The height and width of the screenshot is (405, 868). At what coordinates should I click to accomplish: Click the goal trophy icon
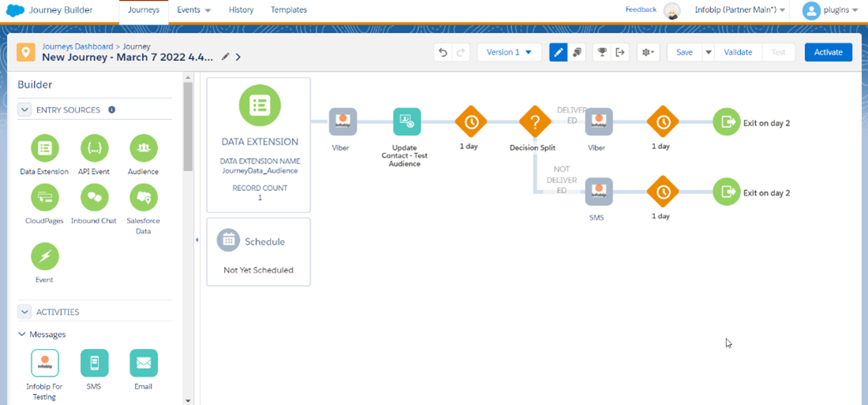[602, 53]
